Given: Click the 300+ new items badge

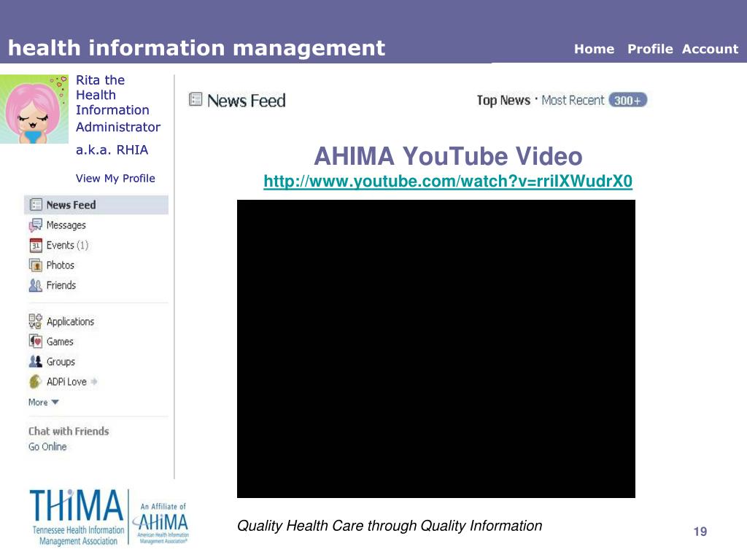Looking at the screenshot, I should pos(628,100).
